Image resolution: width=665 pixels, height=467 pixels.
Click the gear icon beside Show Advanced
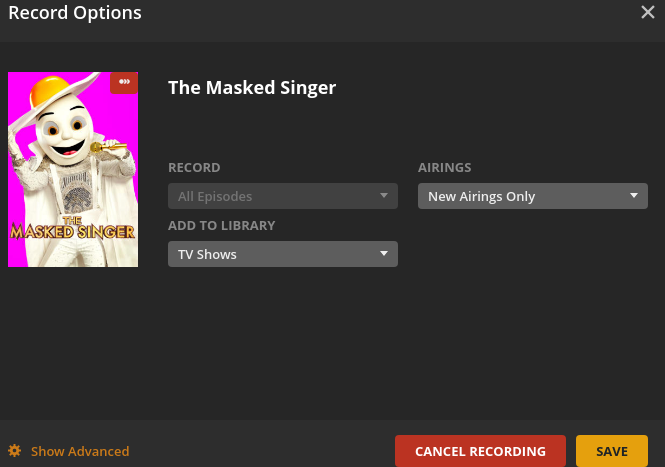[x=15, y=451]
